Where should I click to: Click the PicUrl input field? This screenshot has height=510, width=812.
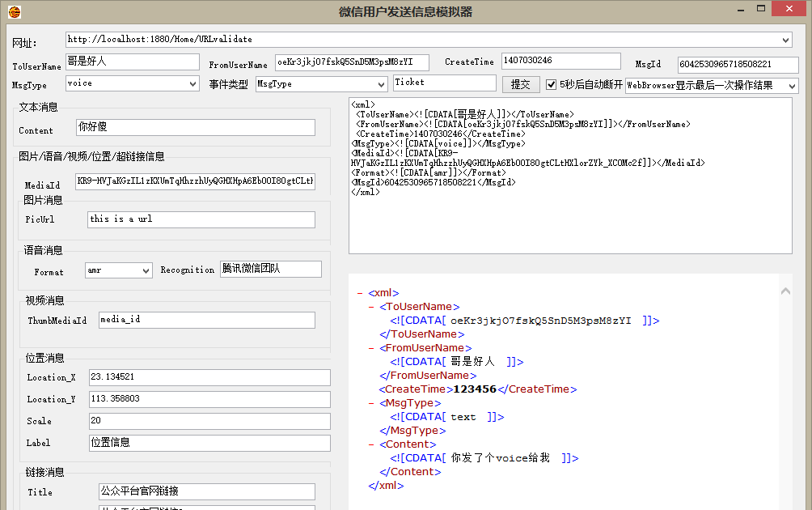tap(201, 219)
